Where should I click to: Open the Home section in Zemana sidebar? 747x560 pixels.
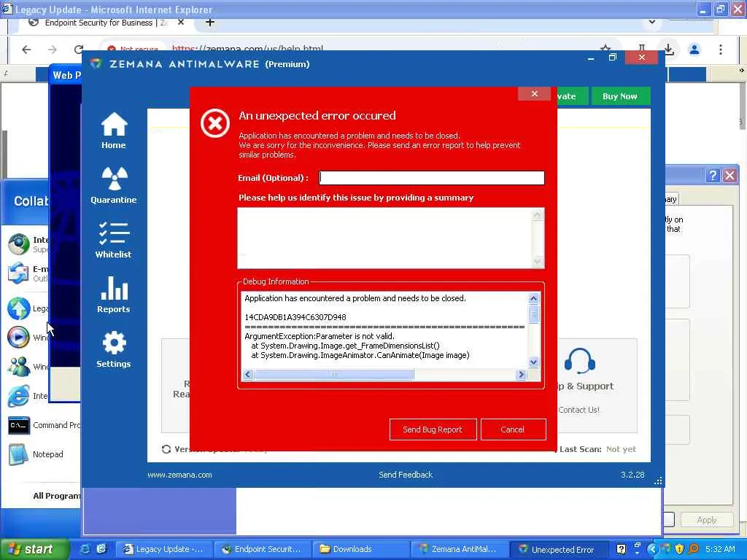(x=113, y=131)
